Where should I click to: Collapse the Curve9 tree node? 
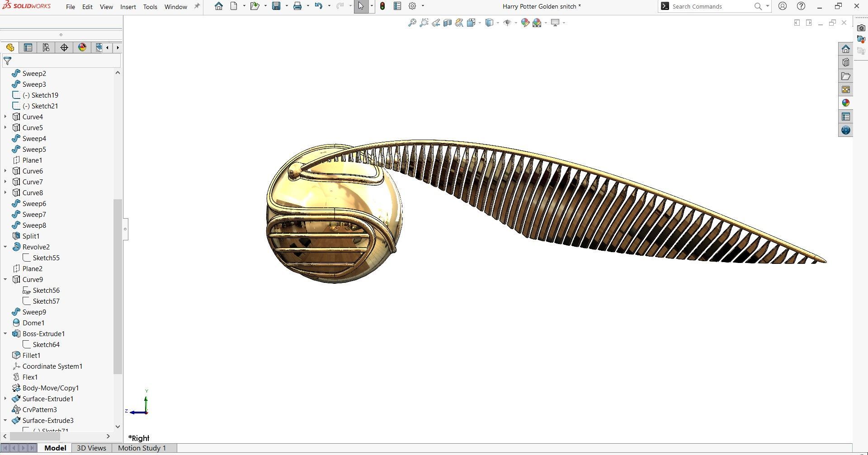5,279
